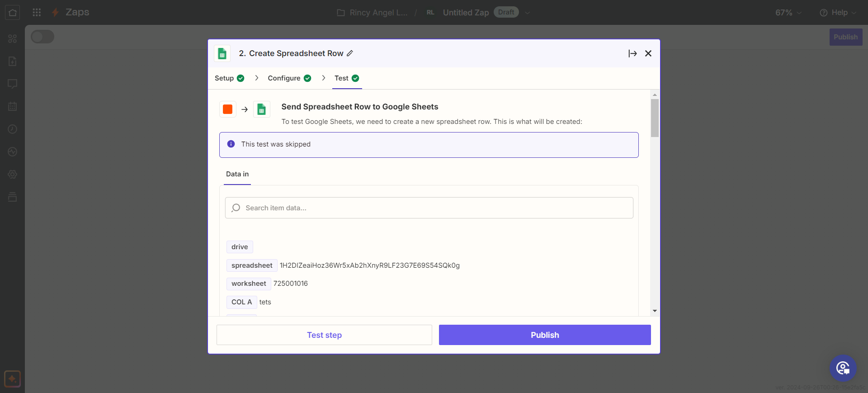
Task: Toggle the Zap on/off switch
Action: (42, 37)
